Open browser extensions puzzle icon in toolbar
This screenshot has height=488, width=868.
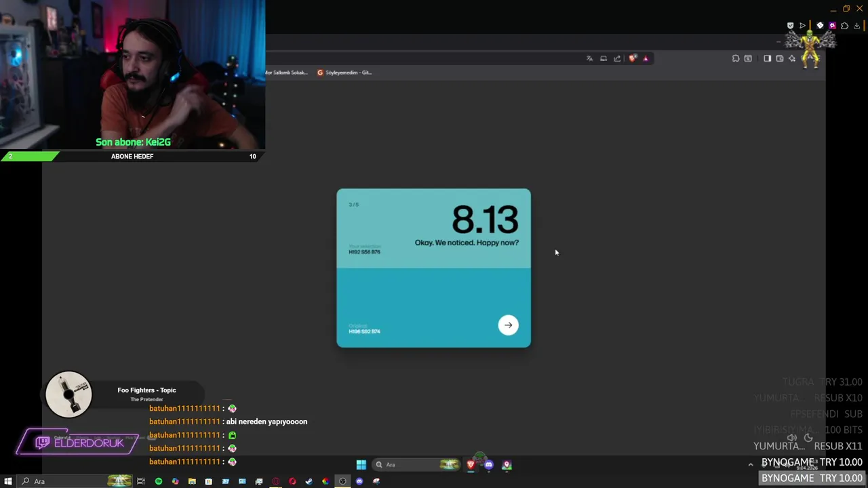736,59
